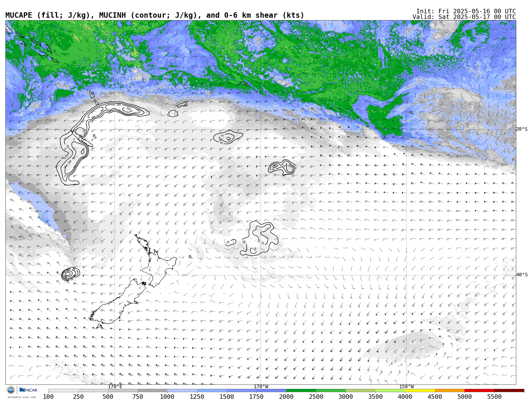
Task: Pick the dark green 2000–2500 colorbar segment
Action: pyautogui.click(x=301, y=390)
